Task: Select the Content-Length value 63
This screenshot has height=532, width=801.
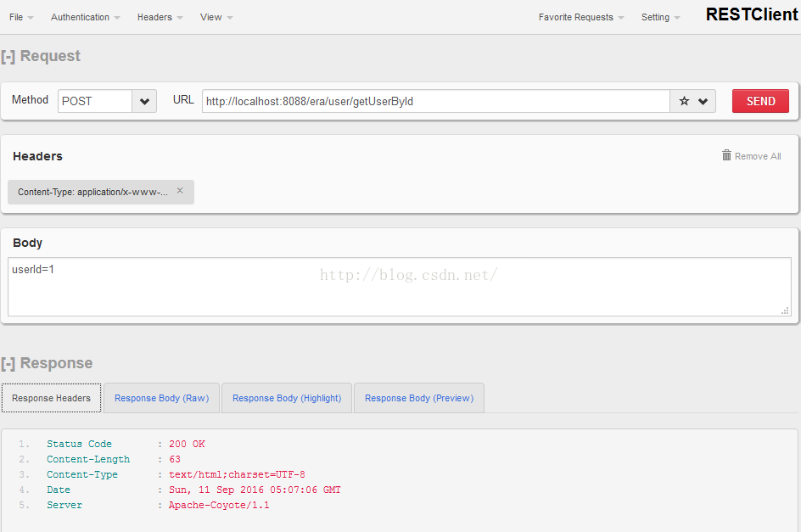Action: (x=175, y=459)
